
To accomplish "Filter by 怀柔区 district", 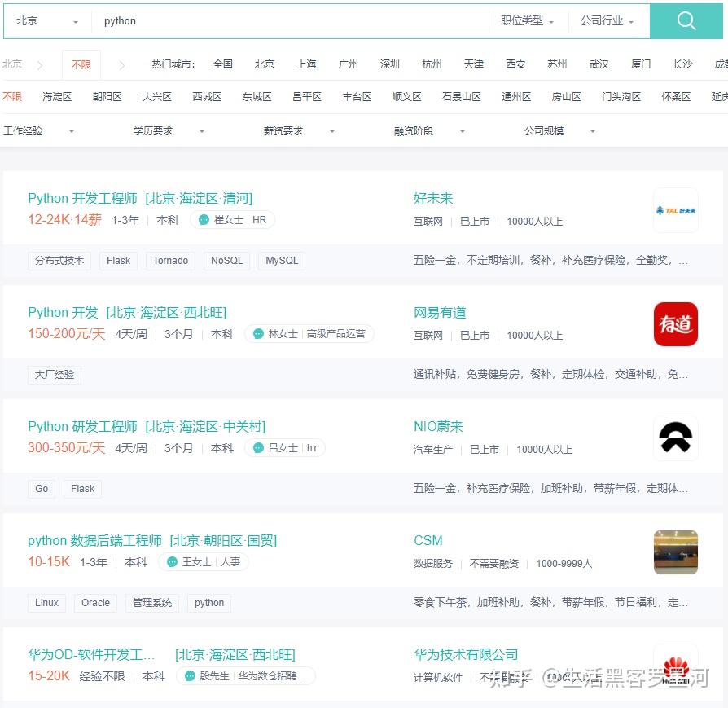I will (676, 97).
